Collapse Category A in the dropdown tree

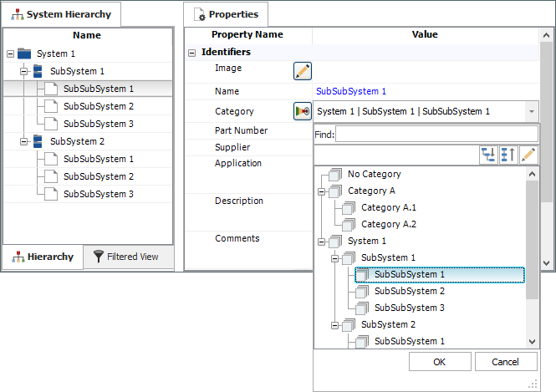click(322, 191)
